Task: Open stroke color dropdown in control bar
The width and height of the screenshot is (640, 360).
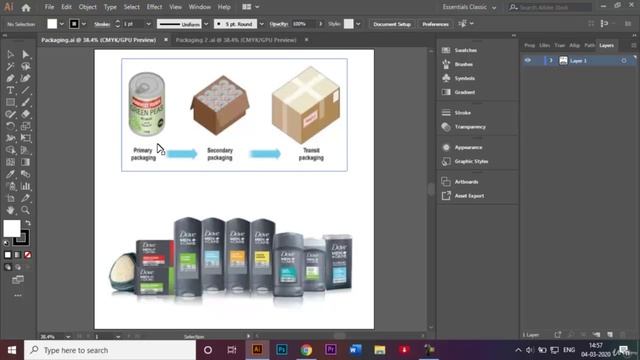Action: [84, 24]
